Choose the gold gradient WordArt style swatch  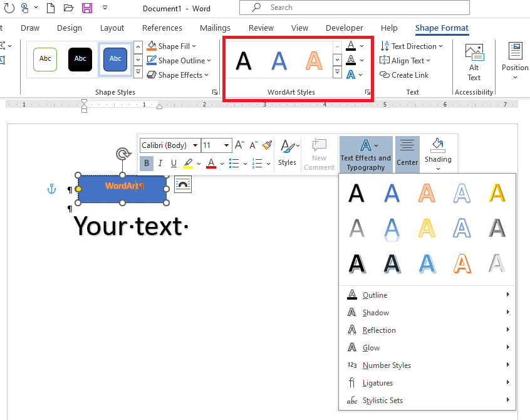click(x=497, y=193)
